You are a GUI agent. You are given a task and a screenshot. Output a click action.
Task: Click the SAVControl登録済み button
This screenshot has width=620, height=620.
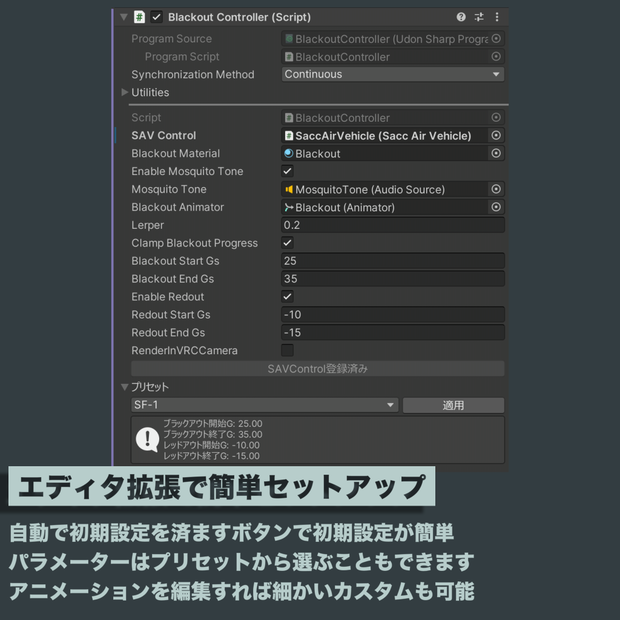(318, 369)
